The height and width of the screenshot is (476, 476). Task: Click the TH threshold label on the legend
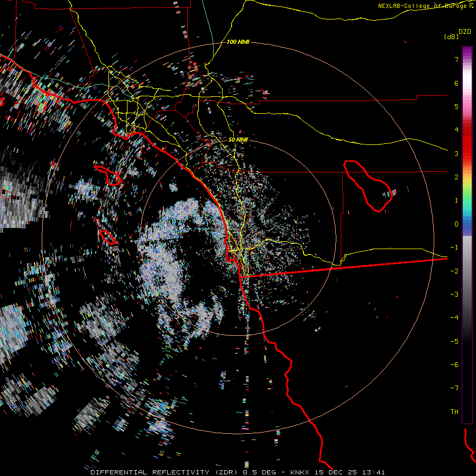pos(454,412)
